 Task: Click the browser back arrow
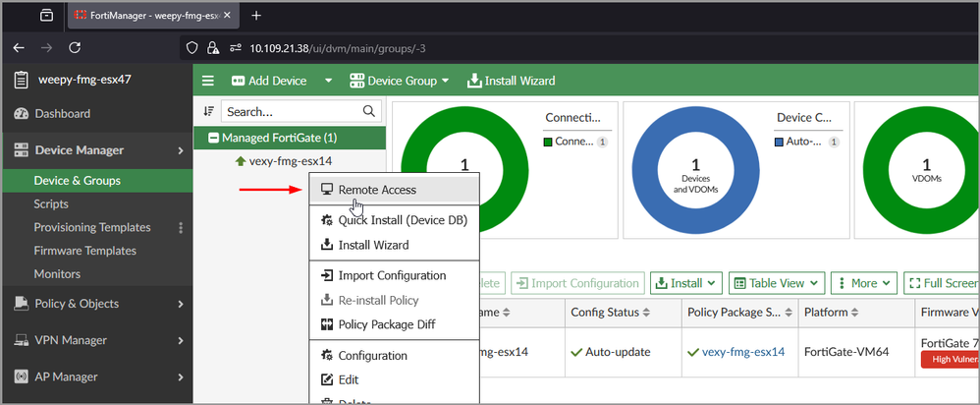tap(20, 46)
